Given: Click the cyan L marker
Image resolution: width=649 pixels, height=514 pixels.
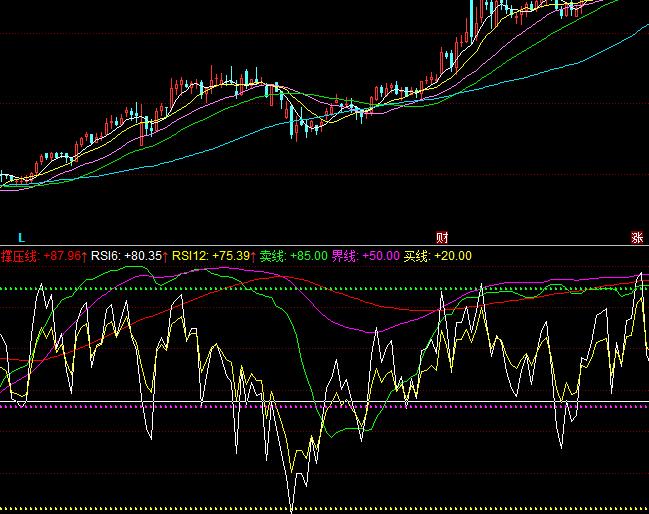Looking at the screenshot, I should click(x=21, y=237).
